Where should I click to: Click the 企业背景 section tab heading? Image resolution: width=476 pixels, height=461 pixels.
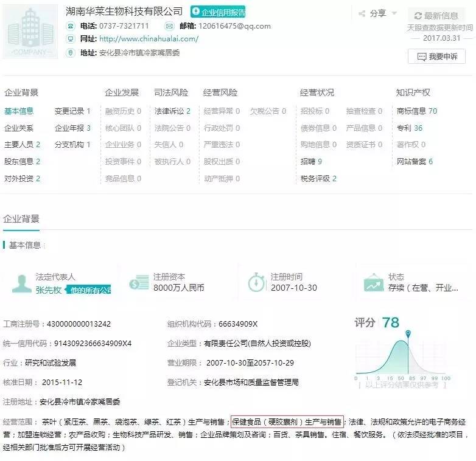[x=21, y=219]
